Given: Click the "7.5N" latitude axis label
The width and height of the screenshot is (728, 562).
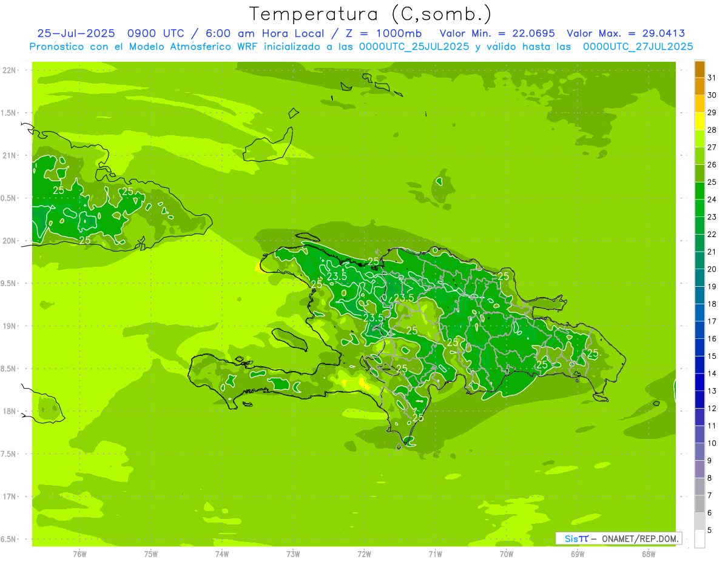Looking at the screenshot, I should (8, 453).
